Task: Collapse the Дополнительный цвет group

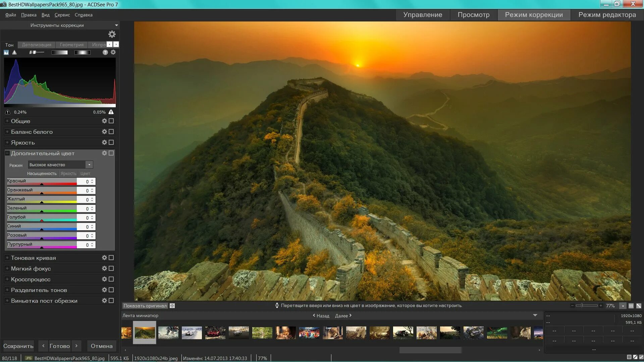Action: tap(7, 153)
